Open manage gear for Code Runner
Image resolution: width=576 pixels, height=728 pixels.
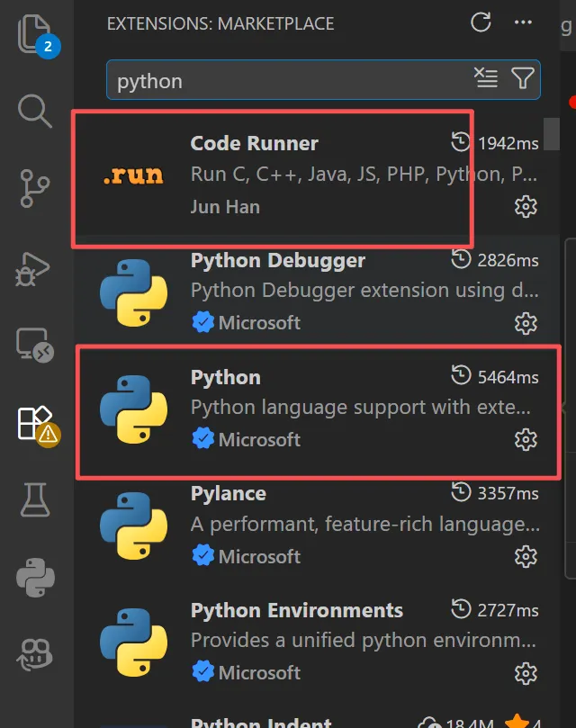(526, 207)
